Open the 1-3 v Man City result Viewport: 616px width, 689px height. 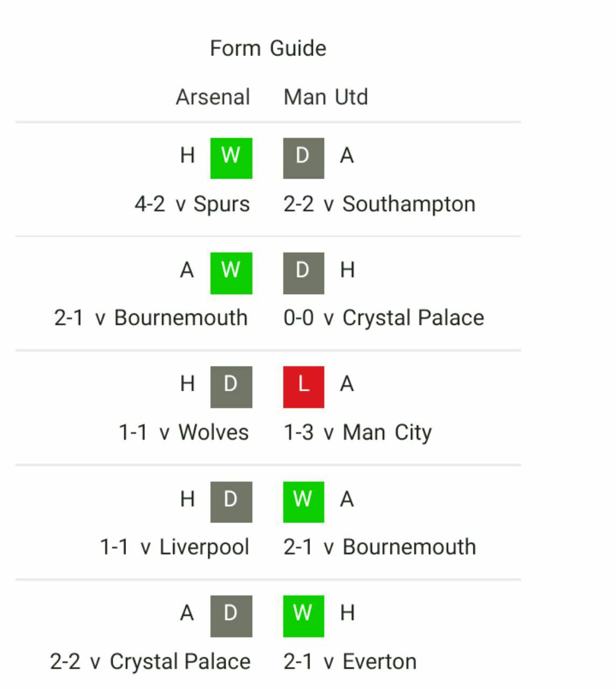pos(358,433)
